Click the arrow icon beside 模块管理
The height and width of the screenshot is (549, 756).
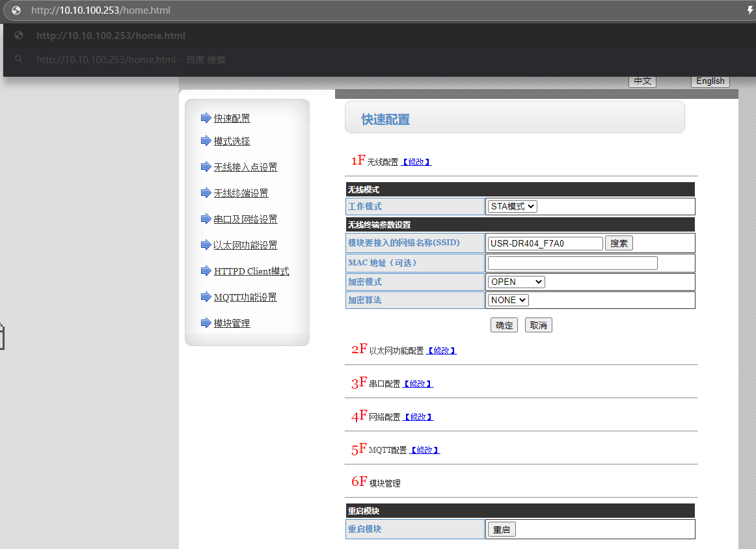click(206, 323)
